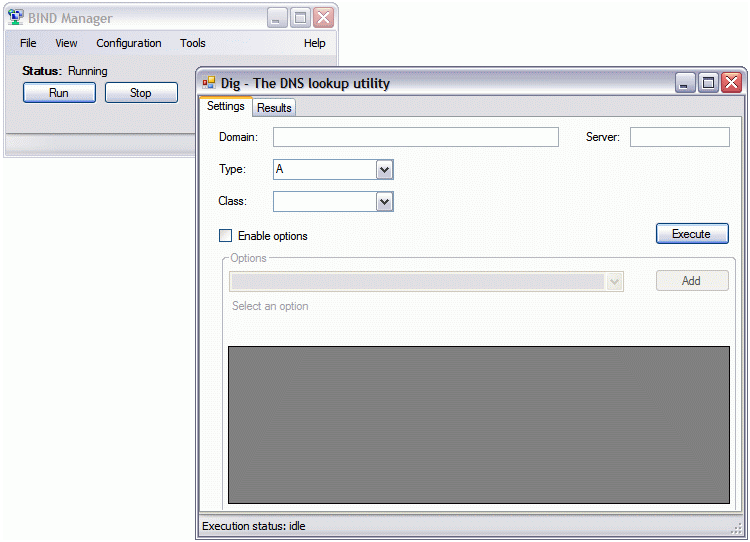Click the Execution status: idle text
The image size is (750, 542).
click(x=254, y=526)
